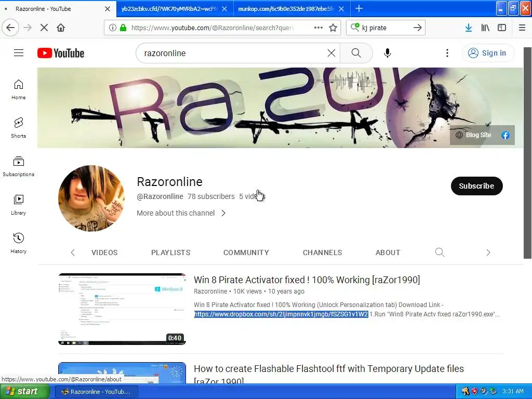Open the VIDEOS channel tab

pyautogui.click(x=104, y=252)
